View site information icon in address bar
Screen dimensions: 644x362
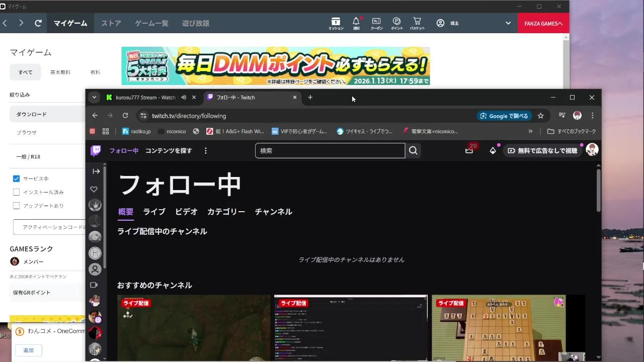(x=143, y=116)
